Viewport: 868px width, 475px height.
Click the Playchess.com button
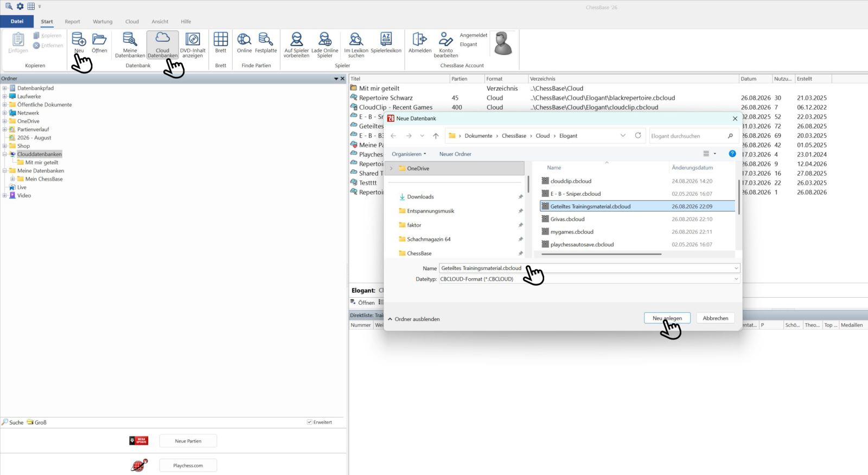[188, 465]
